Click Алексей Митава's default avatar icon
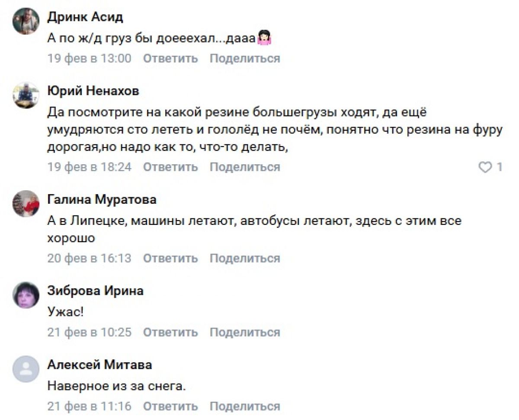This screenshot has height=420, width=519. (x=26, y=369)
